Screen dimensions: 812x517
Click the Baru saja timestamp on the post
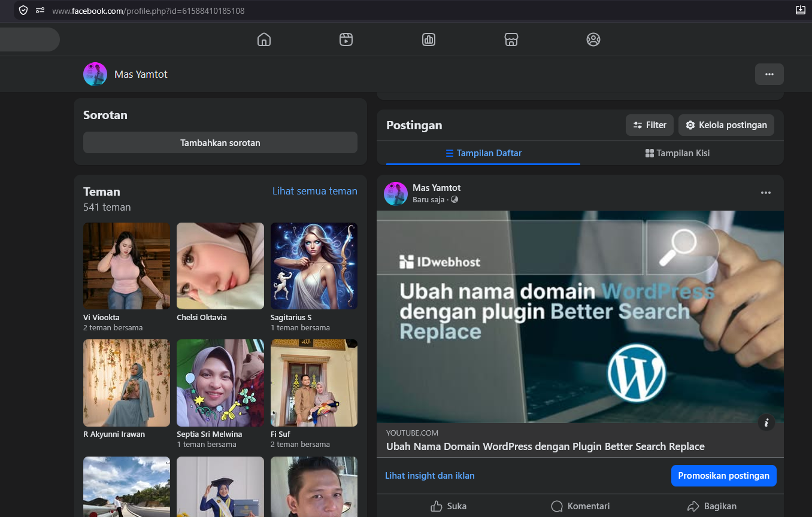point(428,200)
